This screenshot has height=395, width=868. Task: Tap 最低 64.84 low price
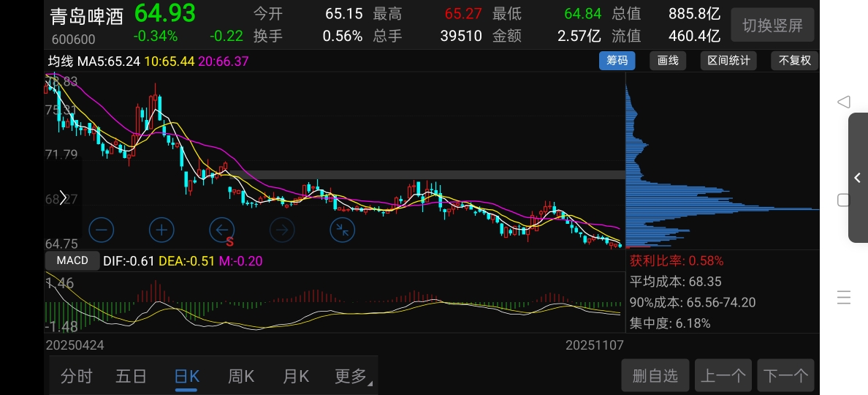547,13
